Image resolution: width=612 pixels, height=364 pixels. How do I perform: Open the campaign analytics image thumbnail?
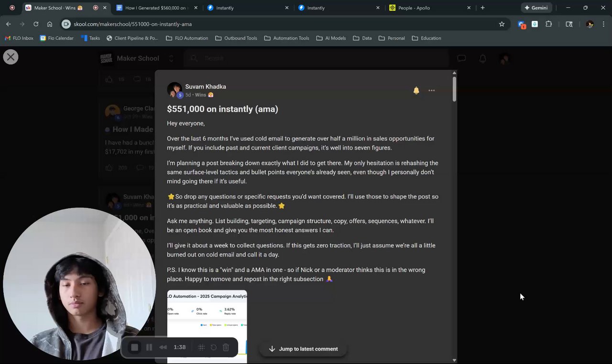pyautogui.click(x=207, y=326)
